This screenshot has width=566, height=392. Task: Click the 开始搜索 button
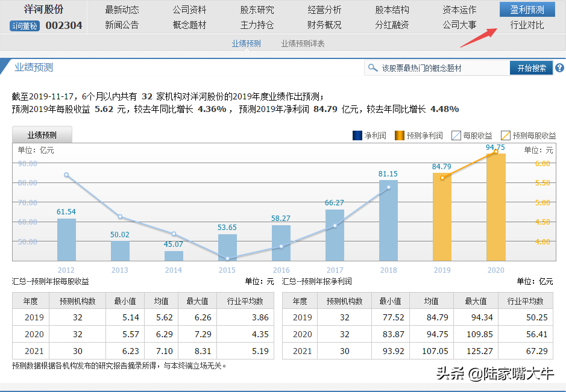coord(532,68)
